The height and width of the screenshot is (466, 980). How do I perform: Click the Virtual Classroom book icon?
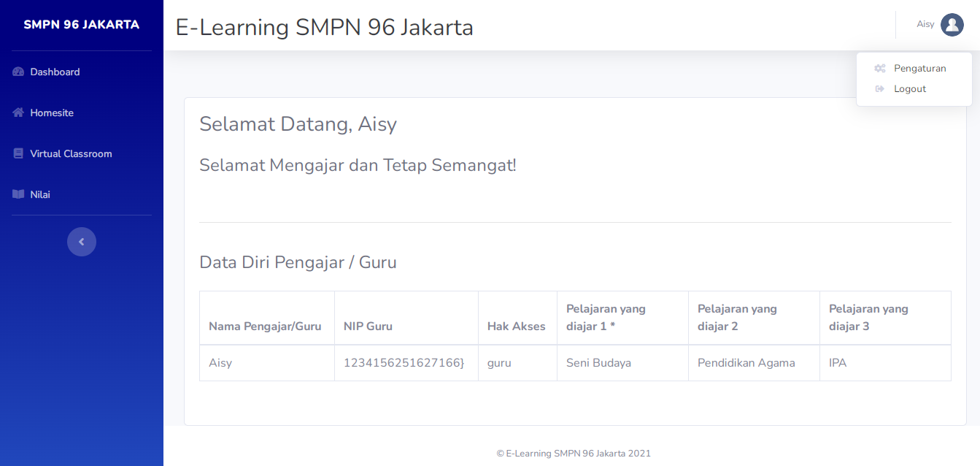19,153
